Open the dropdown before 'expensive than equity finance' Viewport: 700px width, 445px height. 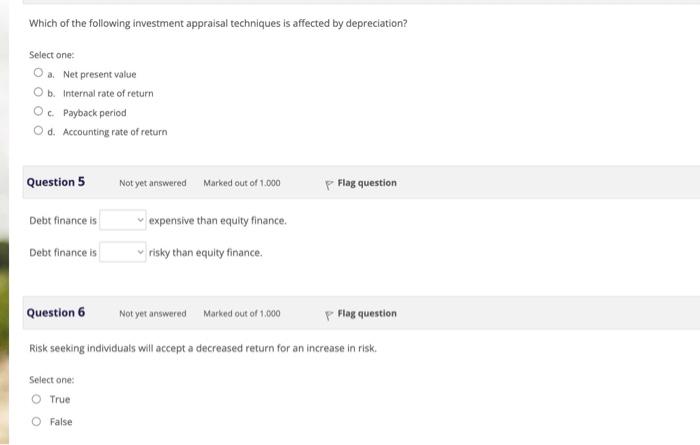click(x=123, y=220)
